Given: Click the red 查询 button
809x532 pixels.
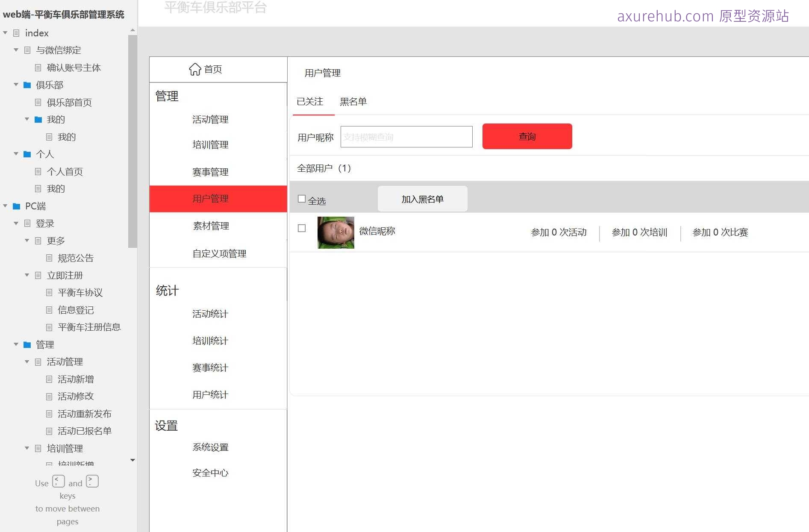Looking at the screenshot, I should tap(527, 136).
